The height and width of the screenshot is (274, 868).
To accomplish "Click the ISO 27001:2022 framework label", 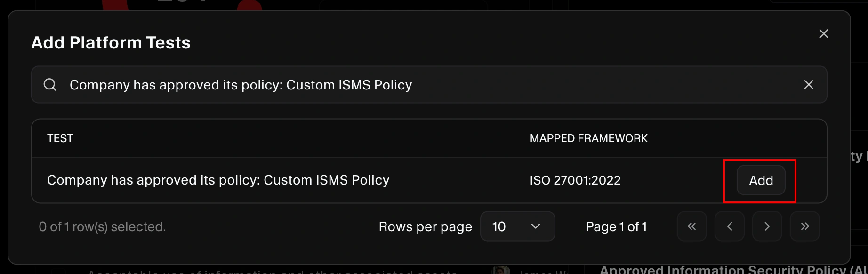I will [575, 180].
